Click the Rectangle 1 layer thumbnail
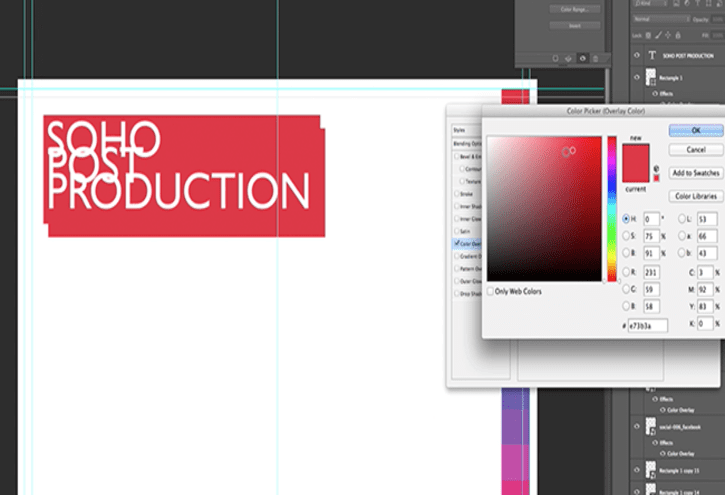 (653, 78)
